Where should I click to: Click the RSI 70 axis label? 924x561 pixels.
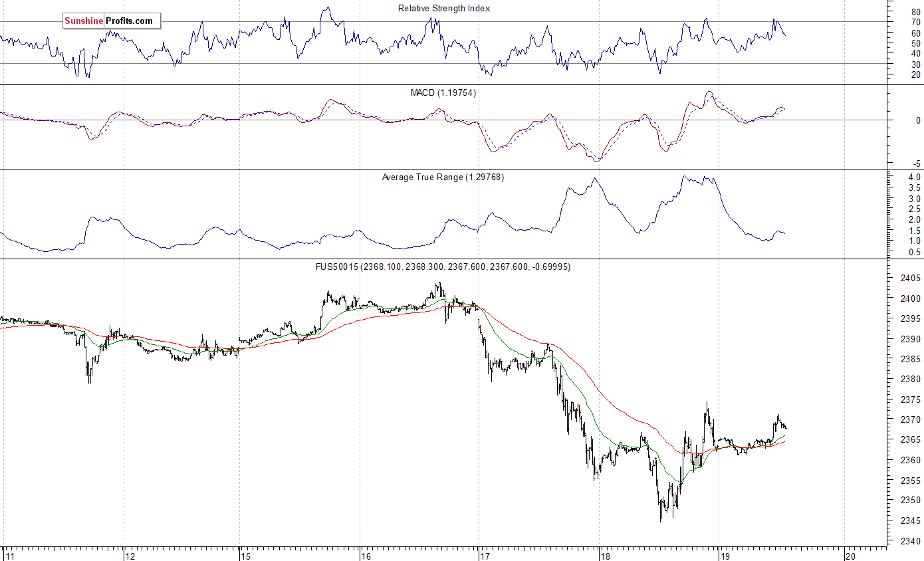916,23
